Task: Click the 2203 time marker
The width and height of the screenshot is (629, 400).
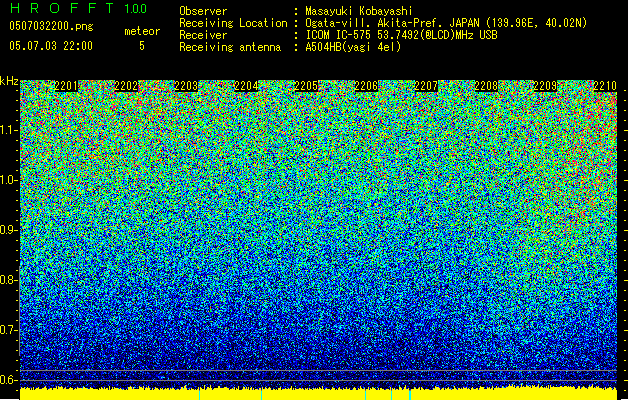Action: [186, 86]
